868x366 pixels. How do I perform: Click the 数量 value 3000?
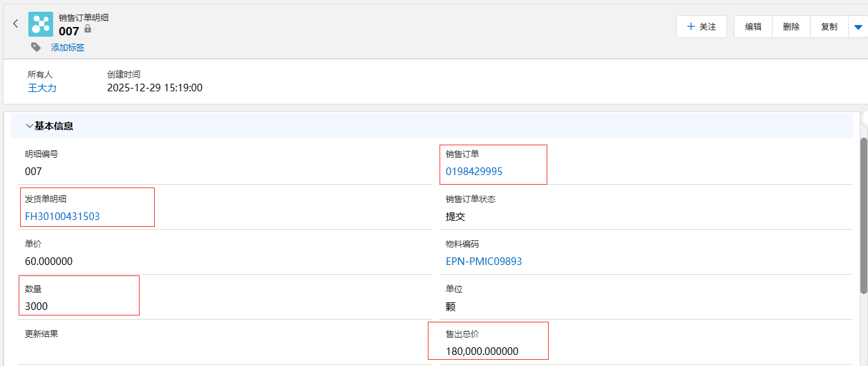37,306
